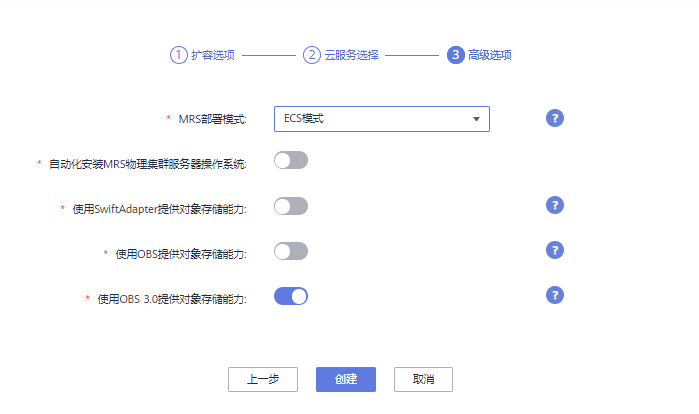699x414 pixels.
Task: Cancel with the 取消 button
Action: 424,379
